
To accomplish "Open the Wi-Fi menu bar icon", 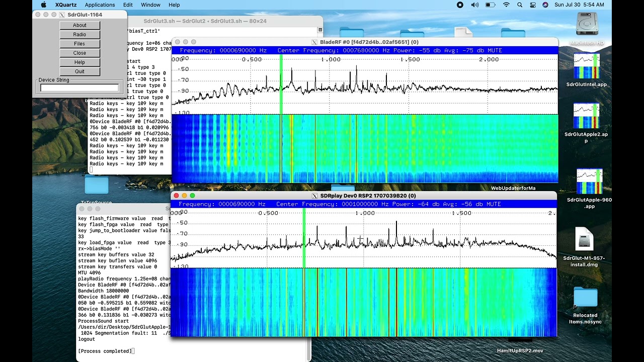I will point(506,5).
